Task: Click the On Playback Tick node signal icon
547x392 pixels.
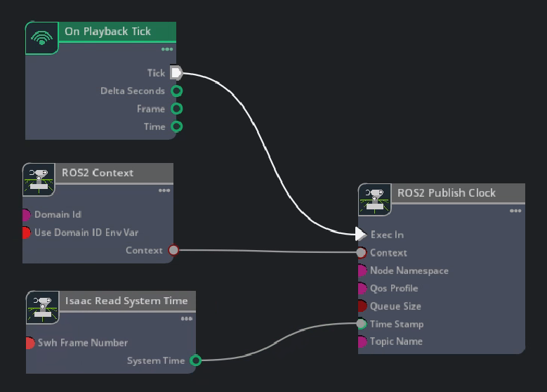Action: coord(42,38)
